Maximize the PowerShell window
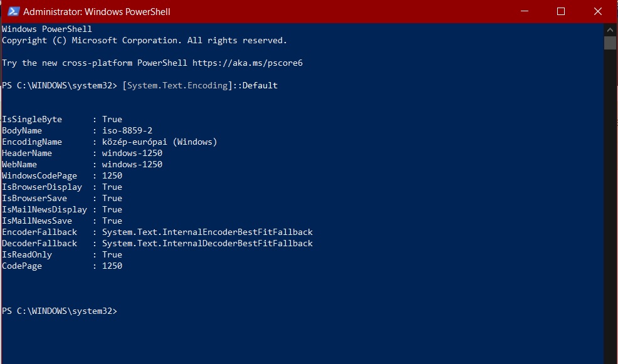 coord(561,11)
